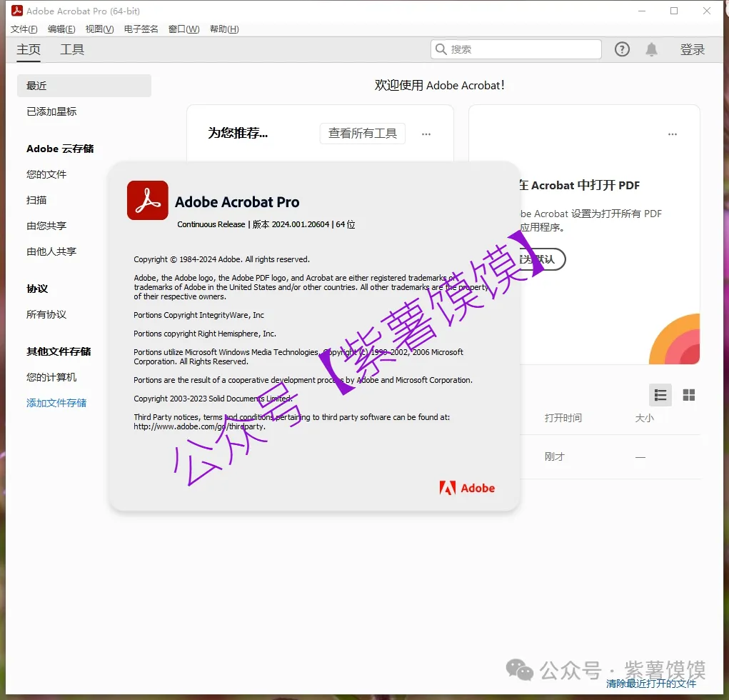729x700 pixels.
Task: Switch to the 工具 tab
Action: tap(72, 49)
